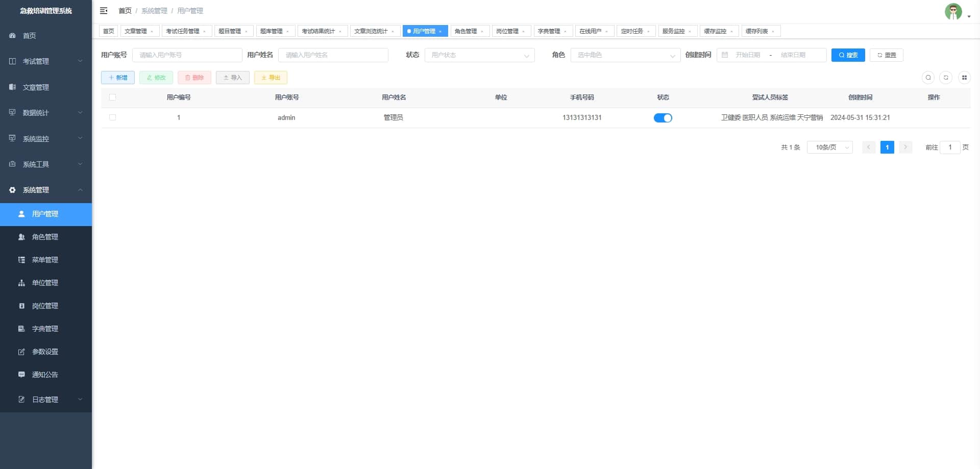The image size is (980, 469).
Task: Click the 修改 edit button
Action: pos(156,78)
